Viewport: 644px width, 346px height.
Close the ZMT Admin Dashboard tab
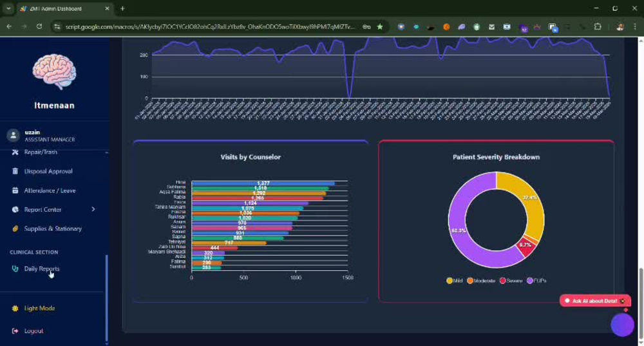click(107, 8)
